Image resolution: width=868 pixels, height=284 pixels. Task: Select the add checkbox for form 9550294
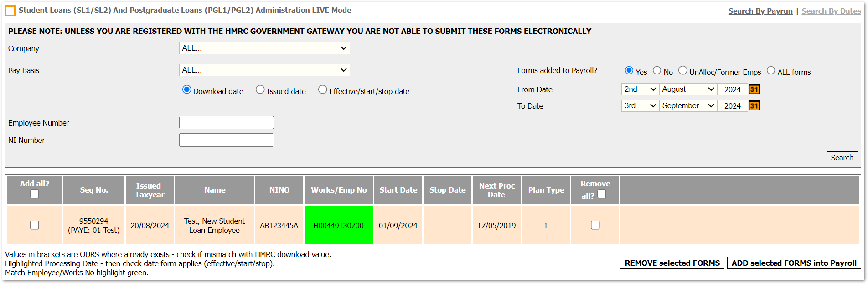35,225
